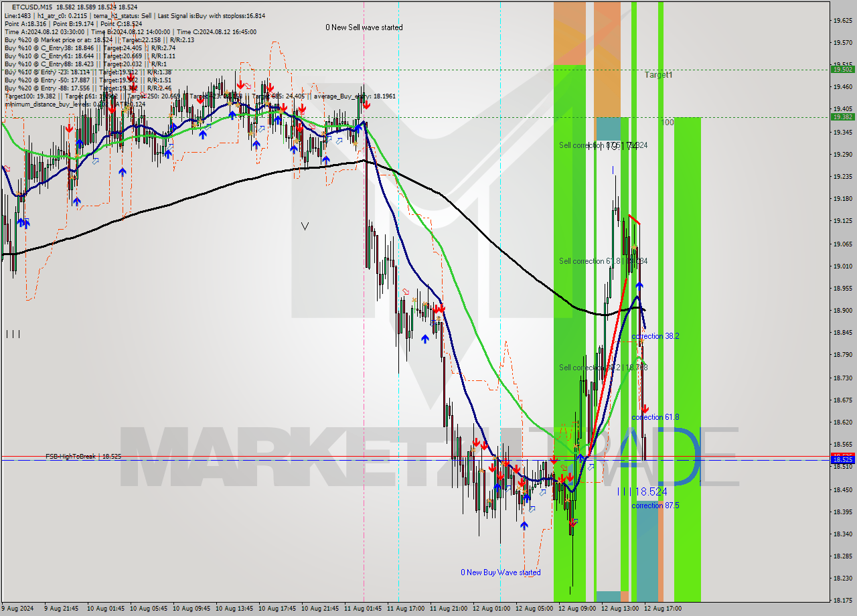Click the line starting 'Line:1483 | h1_atr_c0'
This screenshot has height=616, width=857.
(x=134, y=15)
